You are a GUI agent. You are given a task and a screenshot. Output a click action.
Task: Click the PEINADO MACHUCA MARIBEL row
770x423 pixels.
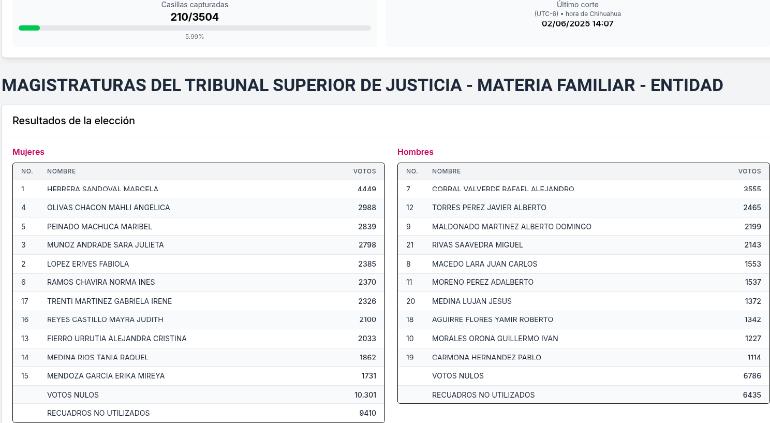click(x=198, y=226)
